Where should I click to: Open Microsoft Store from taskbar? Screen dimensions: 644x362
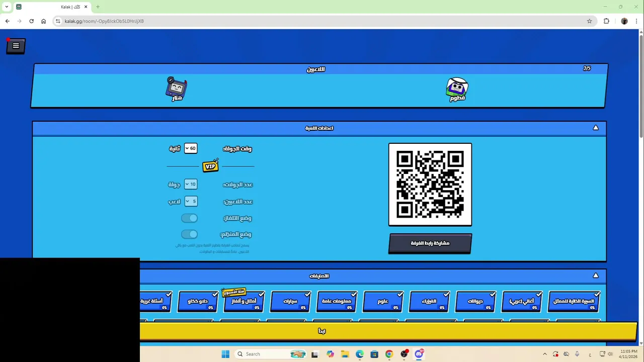pyautogui.click(x=374, y=354)
